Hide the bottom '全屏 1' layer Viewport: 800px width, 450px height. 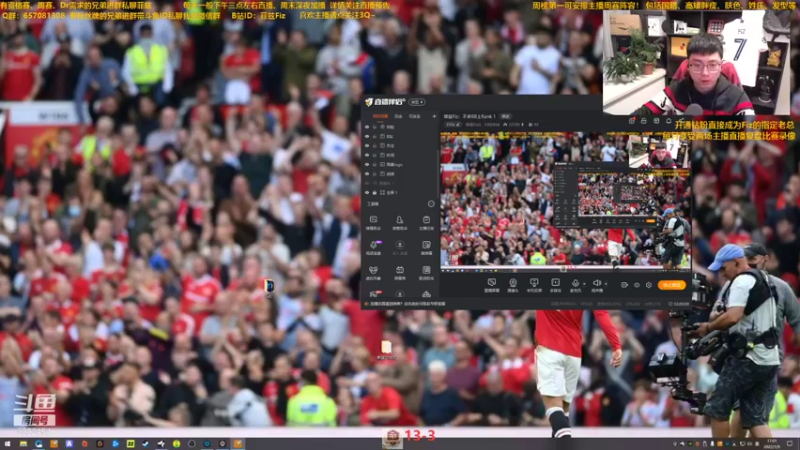(x=367, y=192)
